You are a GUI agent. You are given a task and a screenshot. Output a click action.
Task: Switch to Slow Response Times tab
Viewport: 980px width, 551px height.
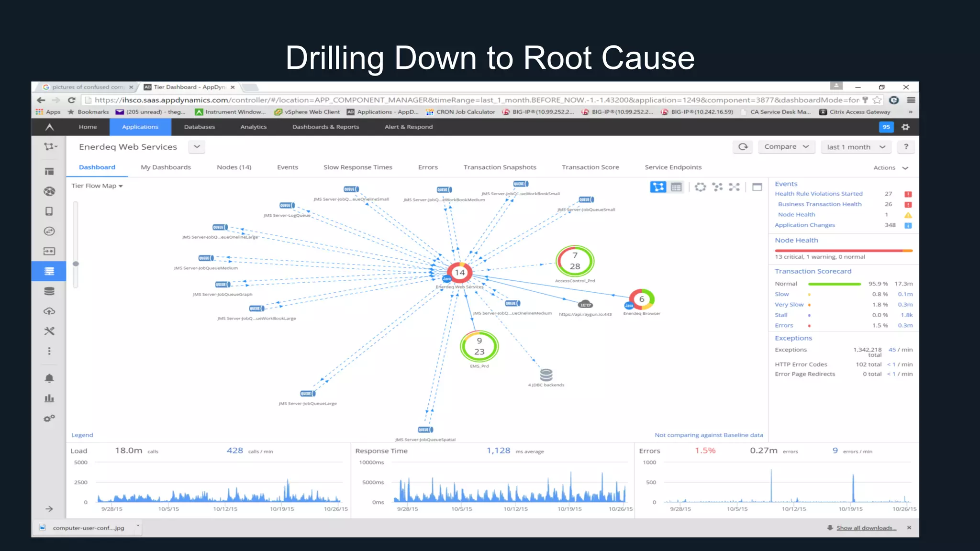[358, 167]
